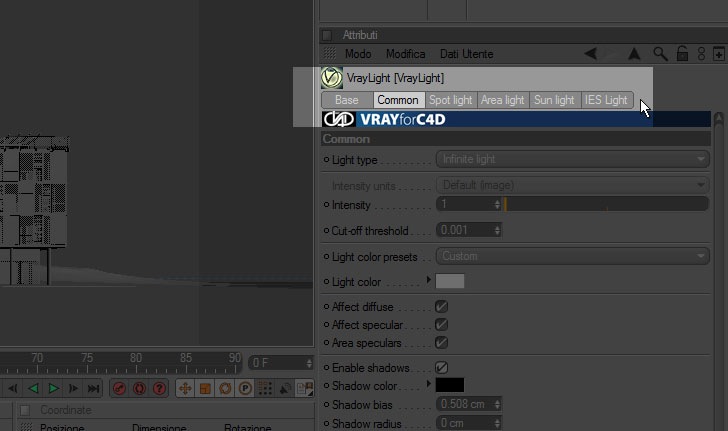Viewport: 728px width, 431px height.
Task: Disable the Affect diffuse checkbox
Action: 441,307
